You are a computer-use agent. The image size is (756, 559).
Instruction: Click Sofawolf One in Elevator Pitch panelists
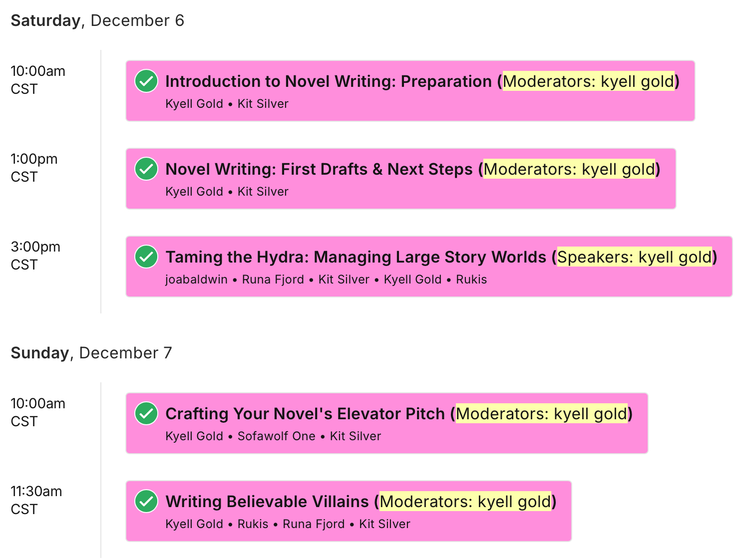click(276, 436)
